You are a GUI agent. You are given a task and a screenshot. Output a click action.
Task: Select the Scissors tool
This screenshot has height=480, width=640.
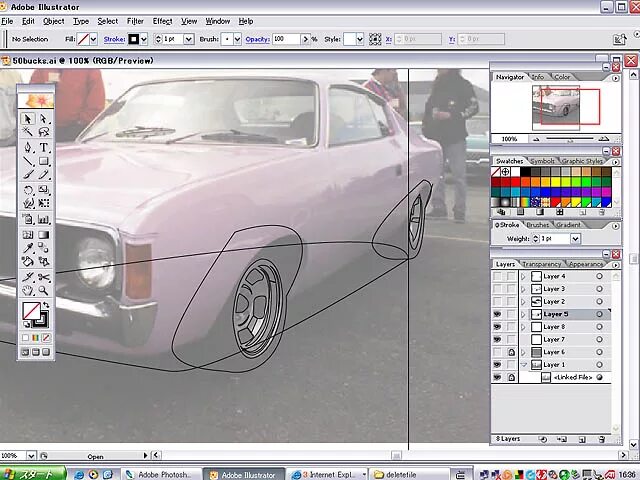(x=44, y=278)
